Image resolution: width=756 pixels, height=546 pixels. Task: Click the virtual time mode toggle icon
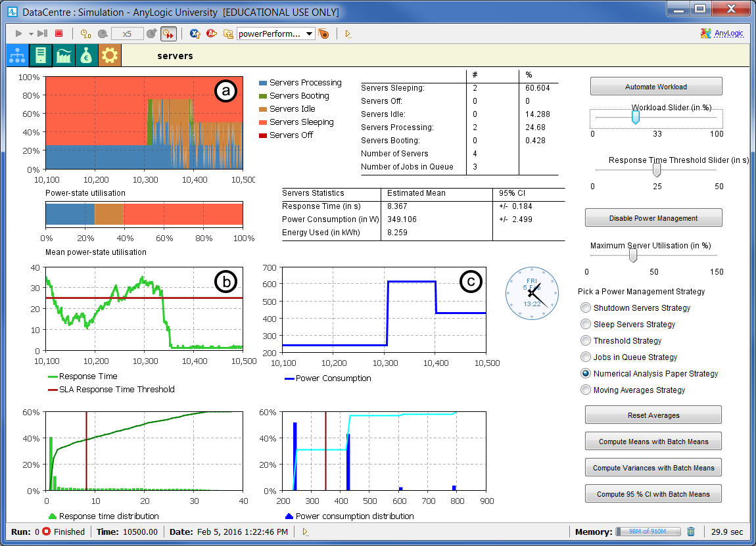168,34
